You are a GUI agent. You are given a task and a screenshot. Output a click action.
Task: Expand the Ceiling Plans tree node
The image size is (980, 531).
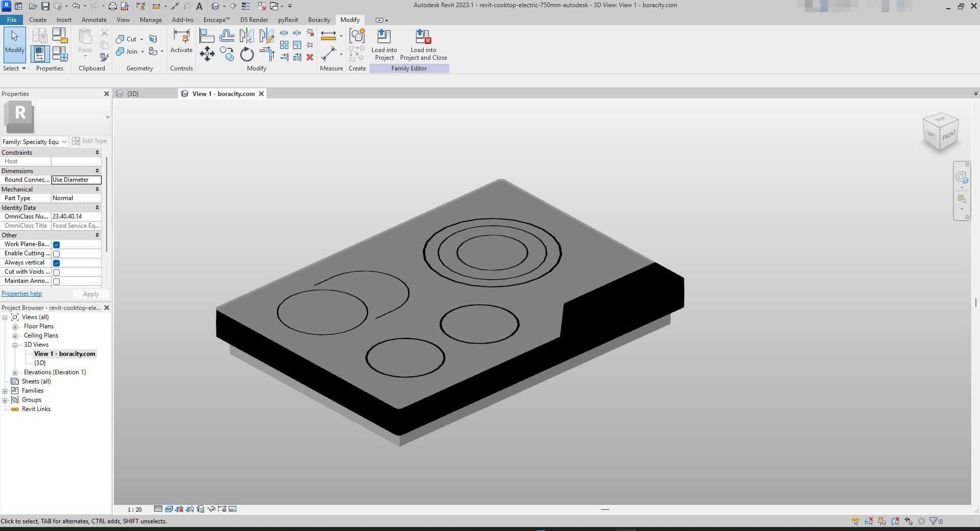coord(15,336)
